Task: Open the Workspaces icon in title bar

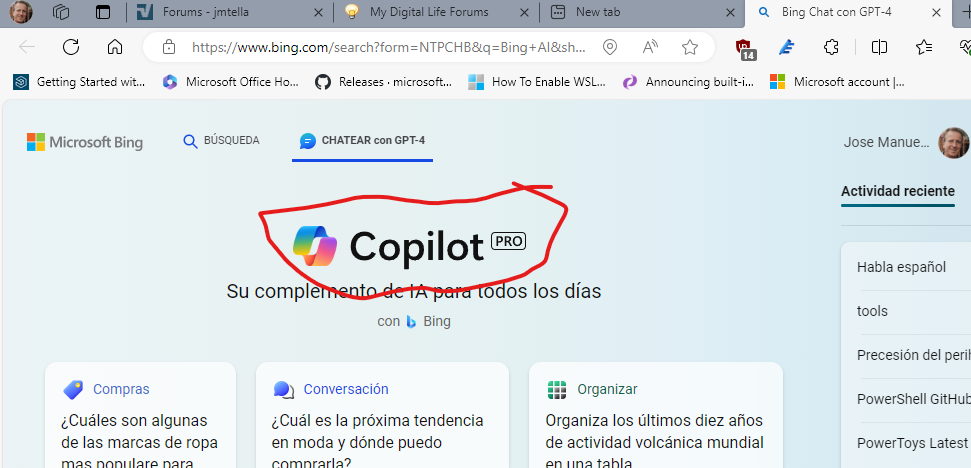Action: [61, 12]
